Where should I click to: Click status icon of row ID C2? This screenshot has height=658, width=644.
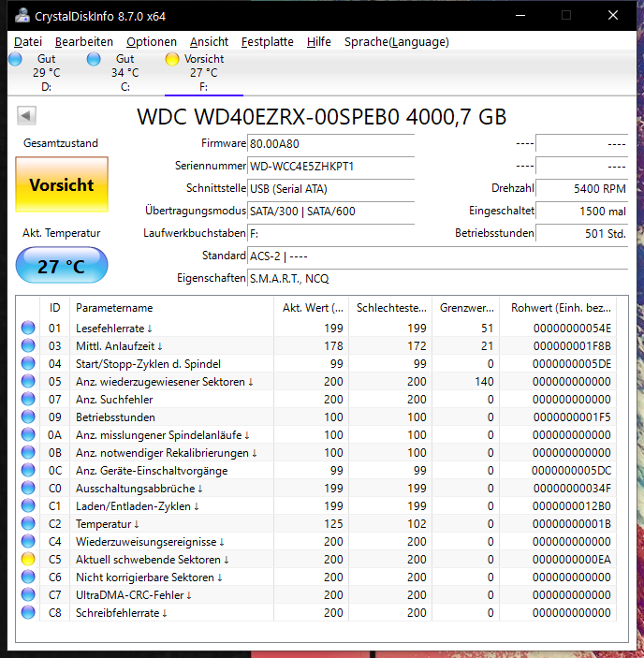(28, 523)
